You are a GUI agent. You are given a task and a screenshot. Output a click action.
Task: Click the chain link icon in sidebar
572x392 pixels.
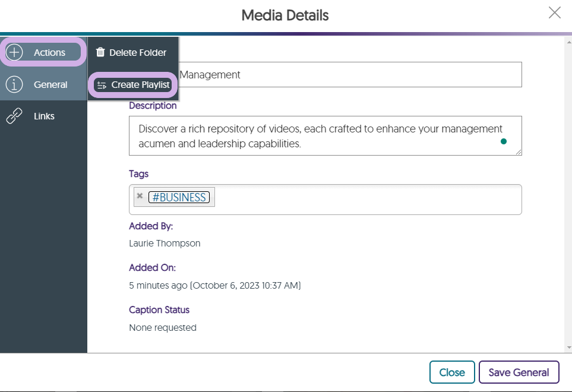pos(14,116)
